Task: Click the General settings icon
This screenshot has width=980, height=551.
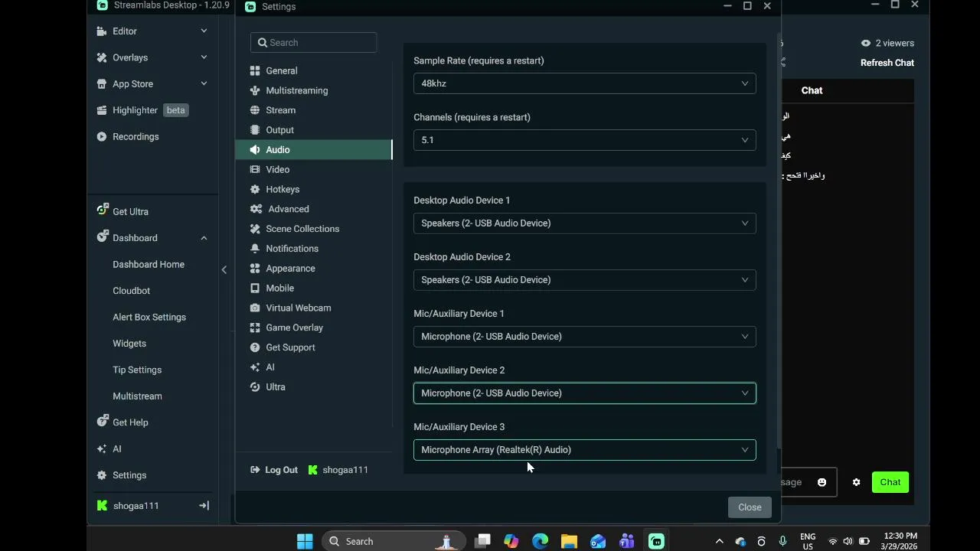Action: [x=255, y=70]
